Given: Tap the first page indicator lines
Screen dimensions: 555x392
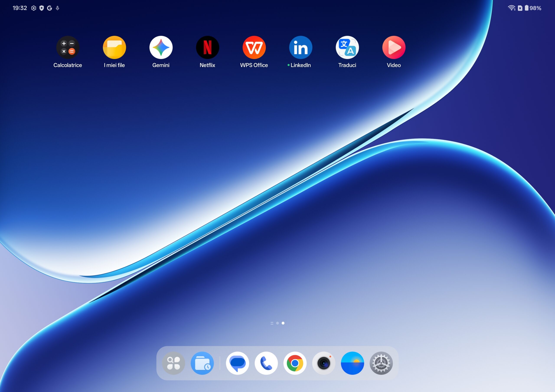Looking at the screenshot, I should (272, 323).
